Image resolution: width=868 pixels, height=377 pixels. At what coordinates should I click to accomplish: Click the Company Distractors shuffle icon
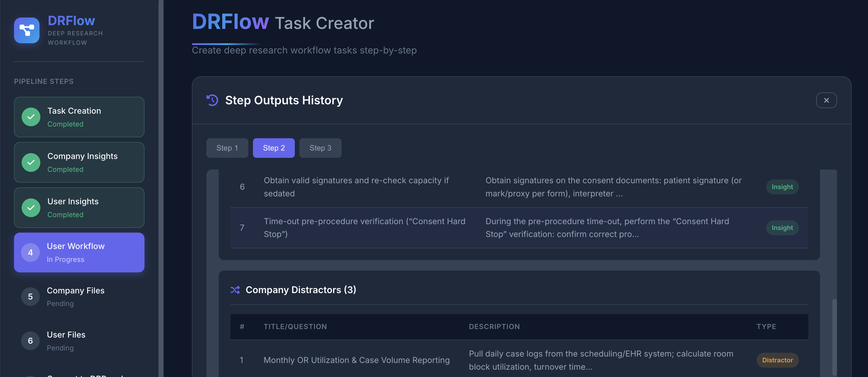tap(235, 290)
